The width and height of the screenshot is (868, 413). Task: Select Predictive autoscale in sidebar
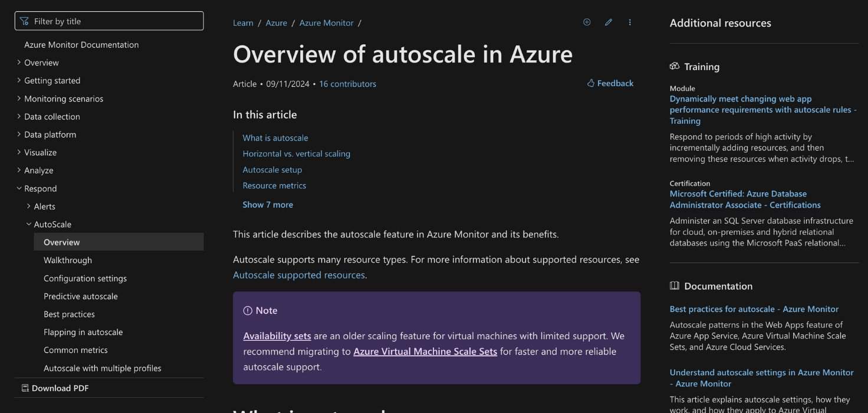click(x=81, y=296)
